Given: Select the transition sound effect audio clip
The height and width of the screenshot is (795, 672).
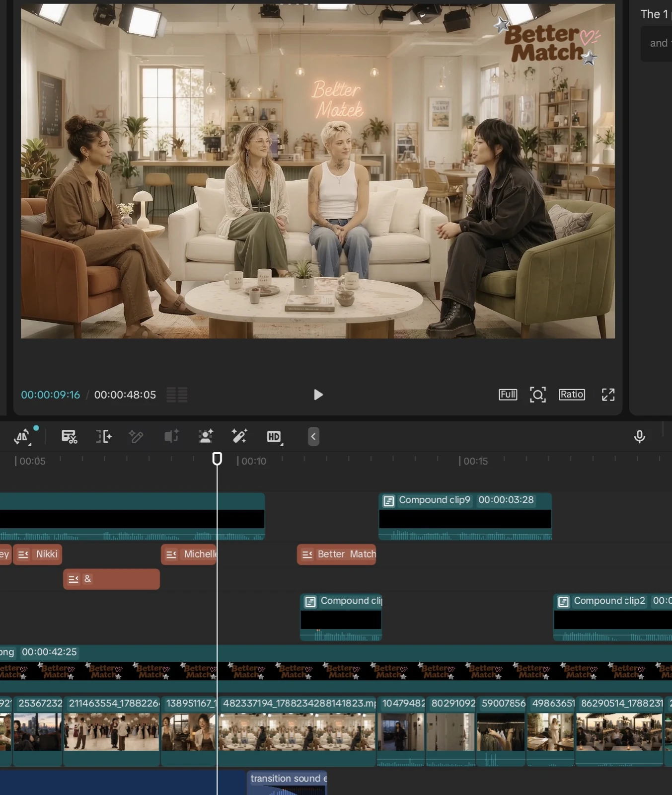Looking at the screenshot, I should click(287, 783).
